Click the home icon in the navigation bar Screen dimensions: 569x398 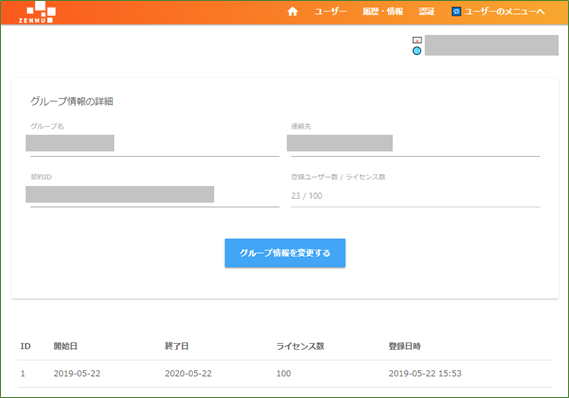click(292, 12)
